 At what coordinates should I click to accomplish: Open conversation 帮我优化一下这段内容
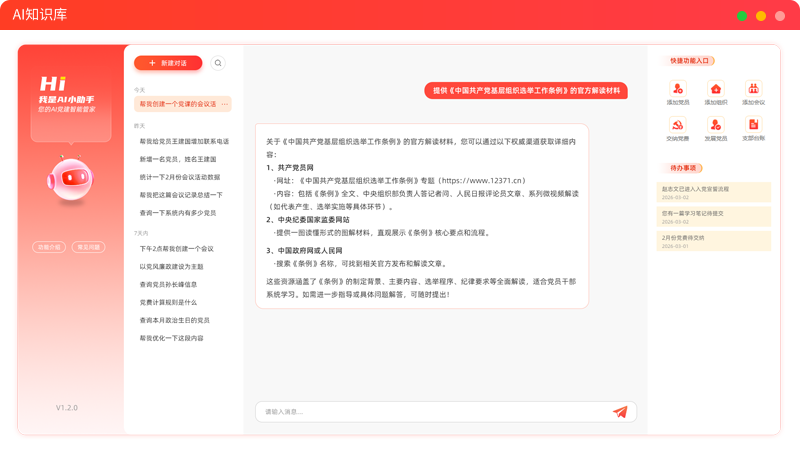click(171, 338)
